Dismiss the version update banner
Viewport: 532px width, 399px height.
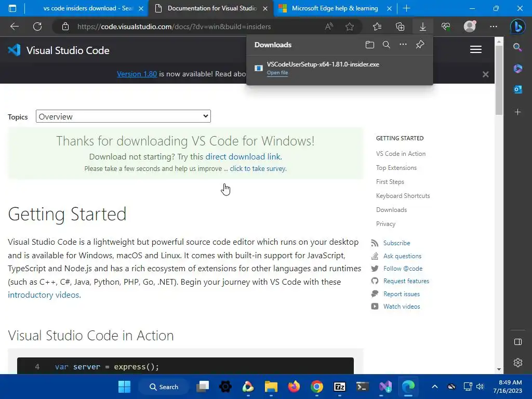[486, 74]
